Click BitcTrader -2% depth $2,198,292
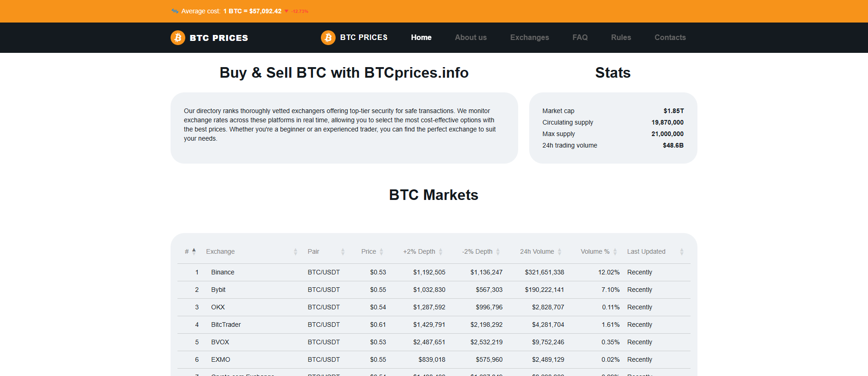868x376 pixels. pos(486,325)
